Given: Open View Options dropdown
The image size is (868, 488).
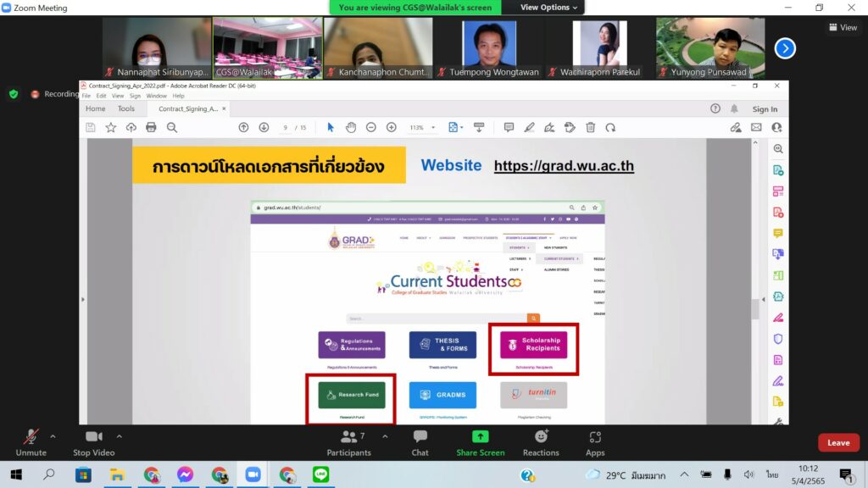Looking at the screenshot, I should click(548, 7).
